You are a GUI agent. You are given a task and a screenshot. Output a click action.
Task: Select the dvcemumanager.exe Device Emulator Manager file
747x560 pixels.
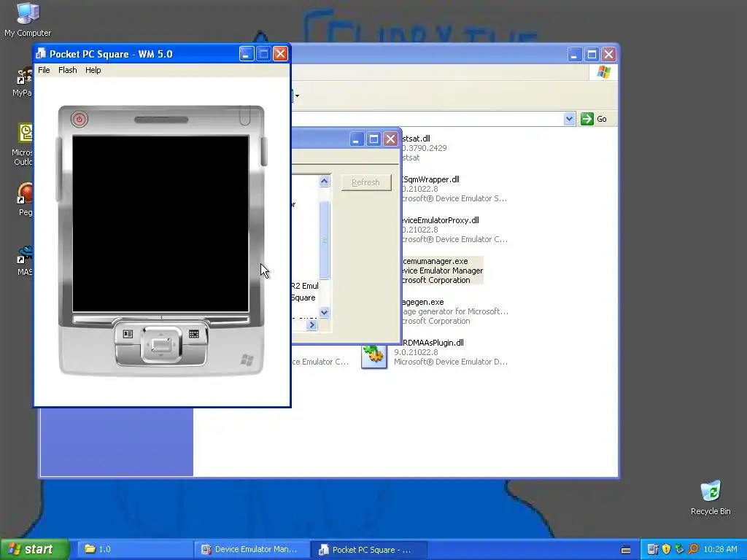(x=443, y=271)
